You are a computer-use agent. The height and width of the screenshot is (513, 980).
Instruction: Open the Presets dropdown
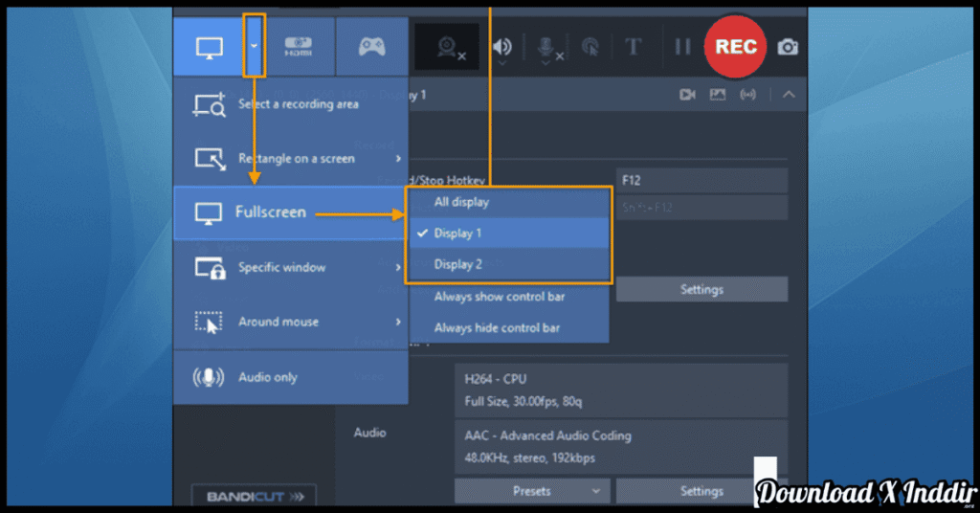pos(532,491)
